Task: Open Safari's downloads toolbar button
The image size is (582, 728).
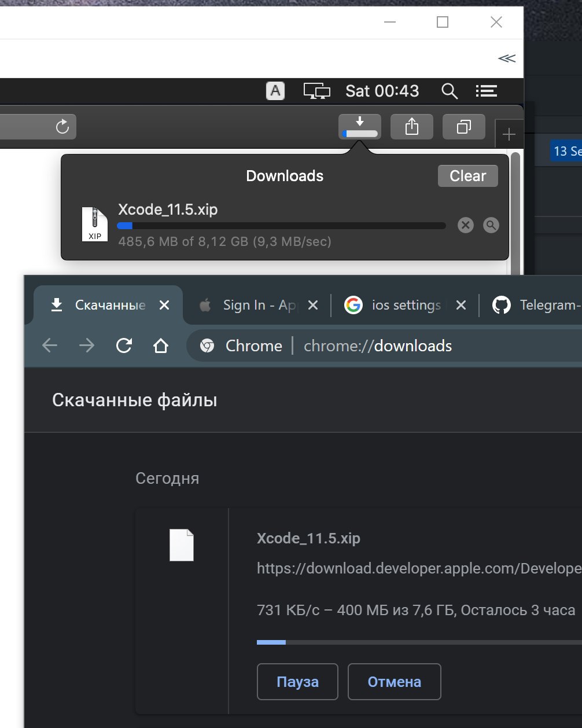Action: point(360,126)
